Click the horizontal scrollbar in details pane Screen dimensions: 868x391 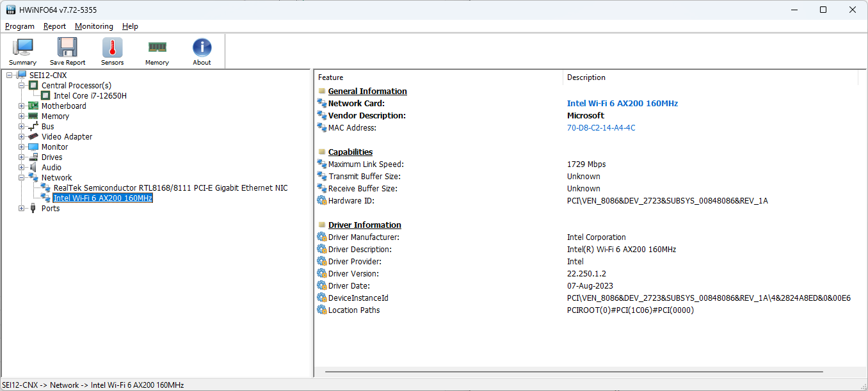click(x=574, y=372)
